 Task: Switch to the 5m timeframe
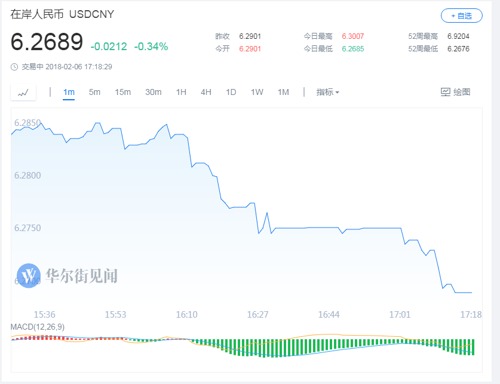click(95, 92)
